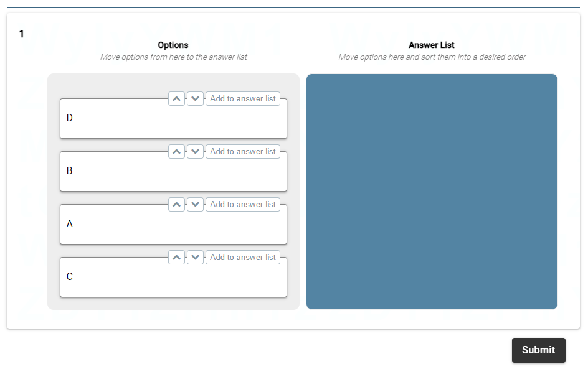Add option A to the answer list
The width and height of the screenshot is (588, 369).
coord(242,205)
